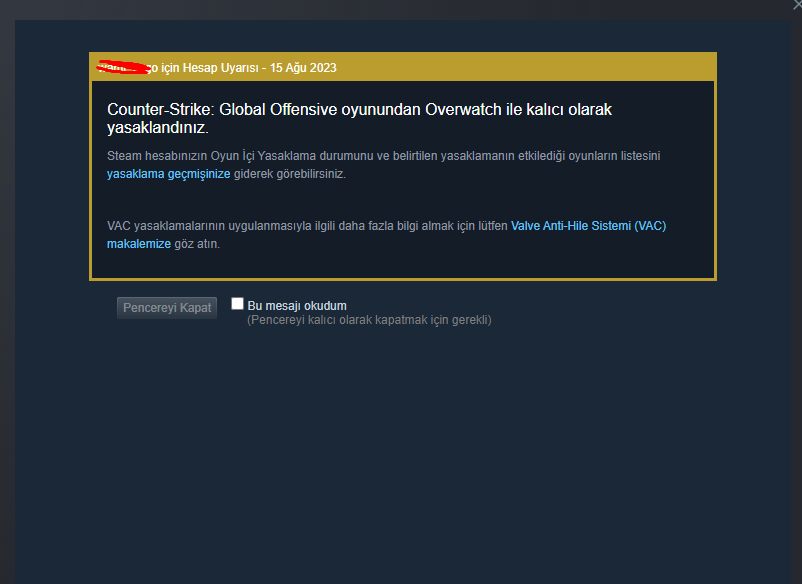The height and width of the screenshot is (584, 802).
Task: Open the "Valve Anti-Hile Sistemi (VAC)" link
Action: click(x=588, y=226)
